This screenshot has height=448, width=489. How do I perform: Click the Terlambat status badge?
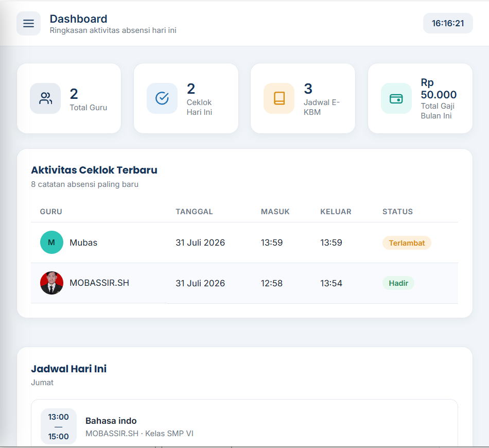407,243
